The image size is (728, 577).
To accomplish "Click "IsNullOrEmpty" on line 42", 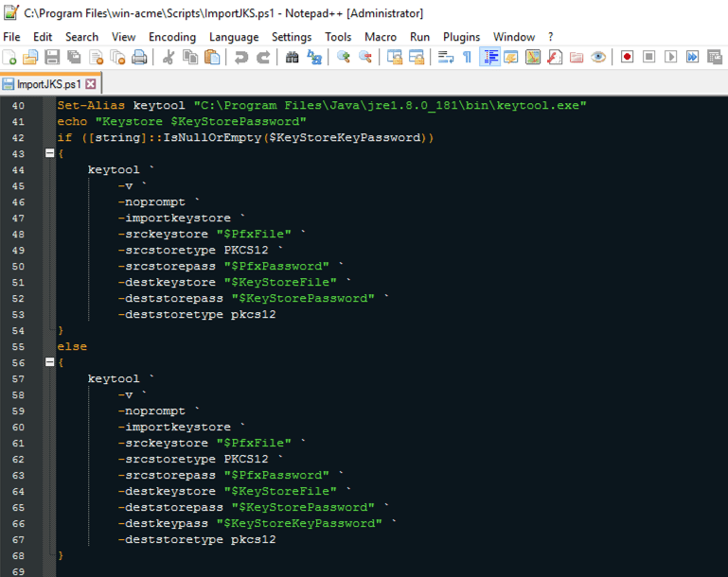I will point(212,137).
